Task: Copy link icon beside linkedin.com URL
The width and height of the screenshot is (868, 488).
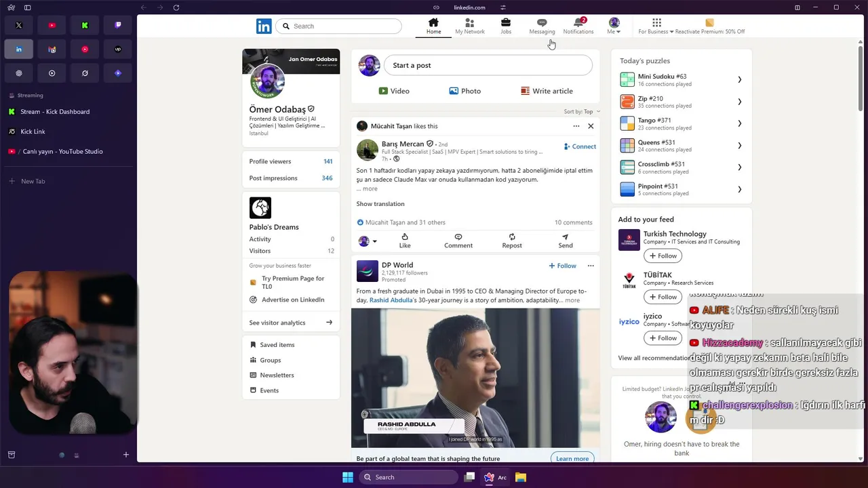Action: click(x=436, y=7)
